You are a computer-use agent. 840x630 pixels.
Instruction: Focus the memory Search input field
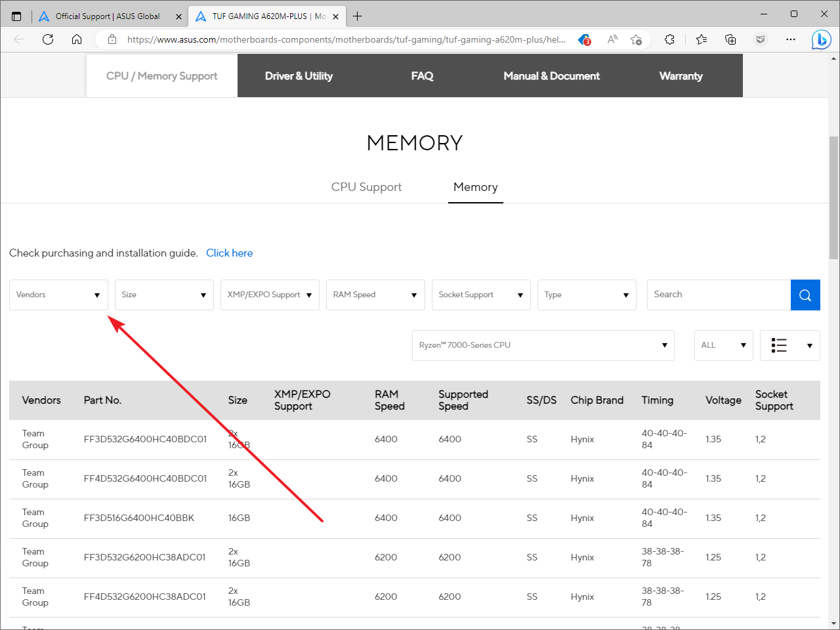pos(719,295)
